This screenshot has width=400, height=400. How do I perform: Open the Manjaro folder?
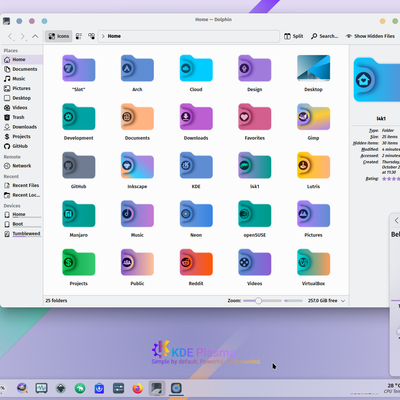click(79, 214)
